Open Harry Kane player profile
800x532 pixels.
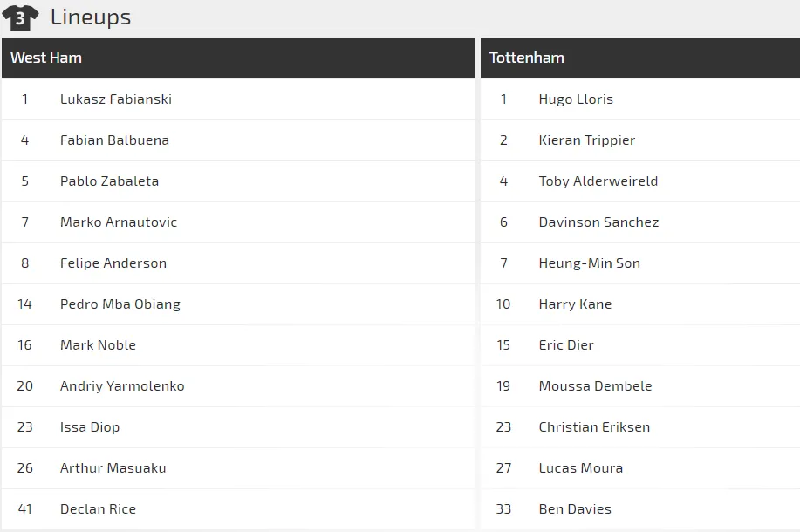click(575, 304)
